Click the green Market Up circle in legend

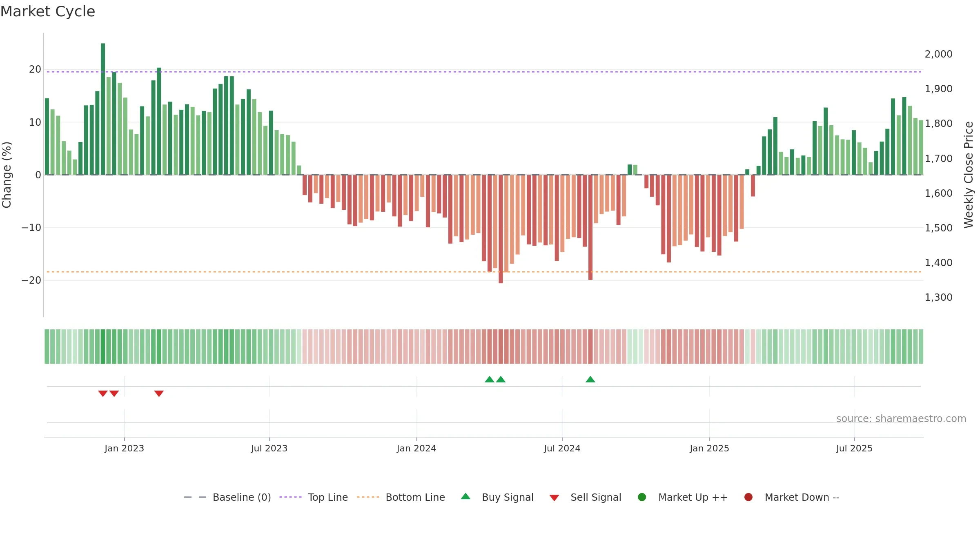[642, 497]
